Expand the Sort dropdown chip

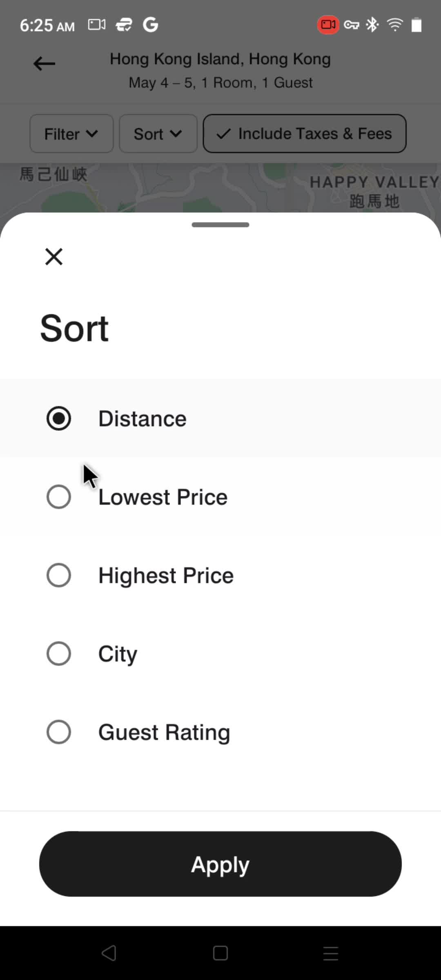tap(158, 134)
